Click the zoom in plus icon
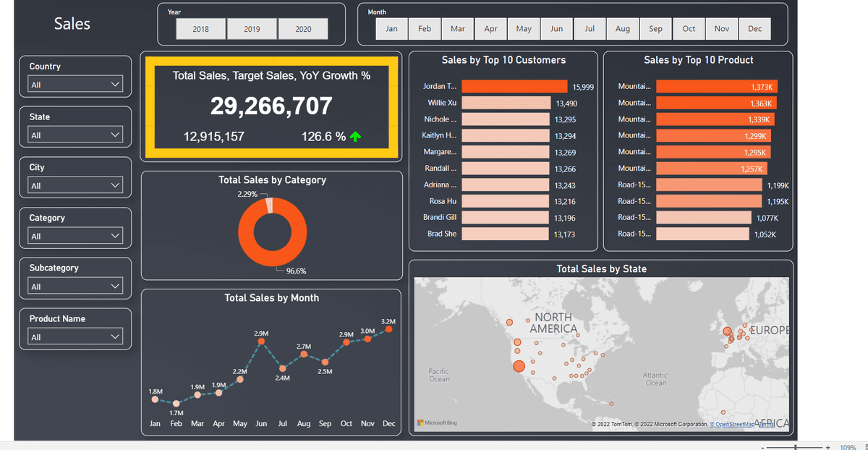 coord(827,447)
